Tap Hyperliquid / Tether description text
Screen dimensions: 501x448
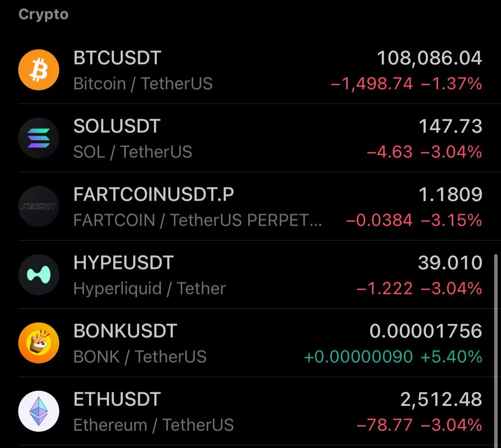click(x=149, y=289)
